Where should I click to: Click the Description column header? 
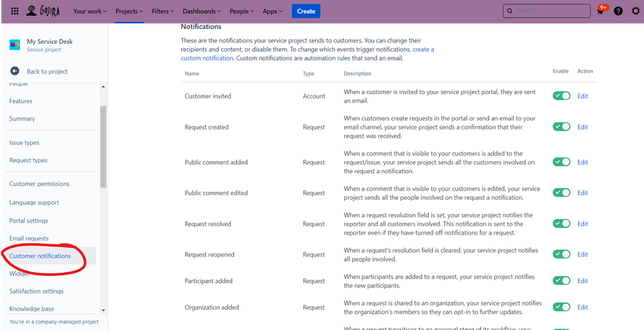click(x=357, y=73)
